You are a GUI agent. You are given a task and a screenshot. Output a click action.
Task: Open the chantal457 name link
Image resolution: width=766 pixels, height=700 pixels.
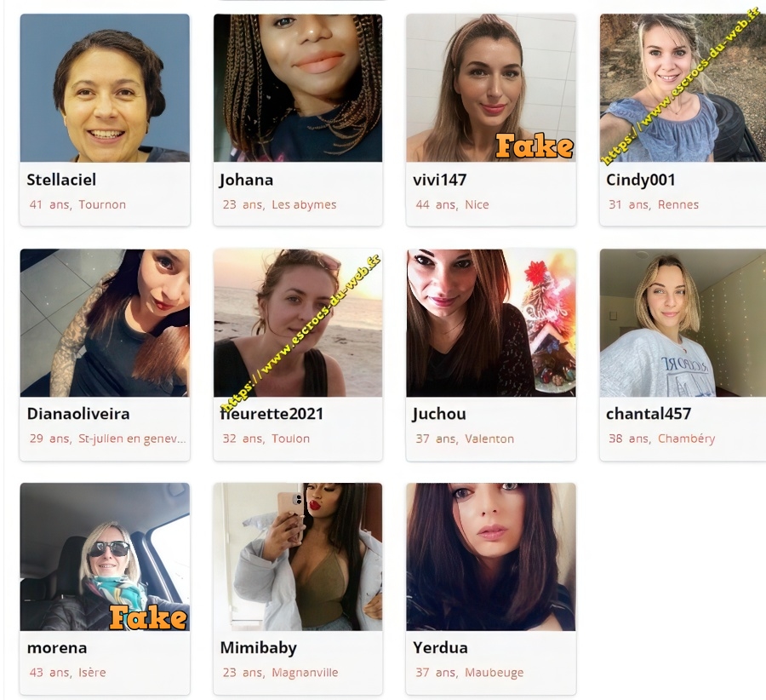(x=649, y=414)
